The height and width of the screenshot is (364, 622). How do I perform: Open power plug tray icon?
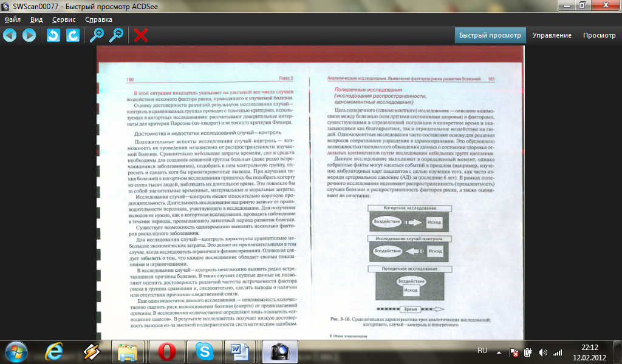(528, 352)
